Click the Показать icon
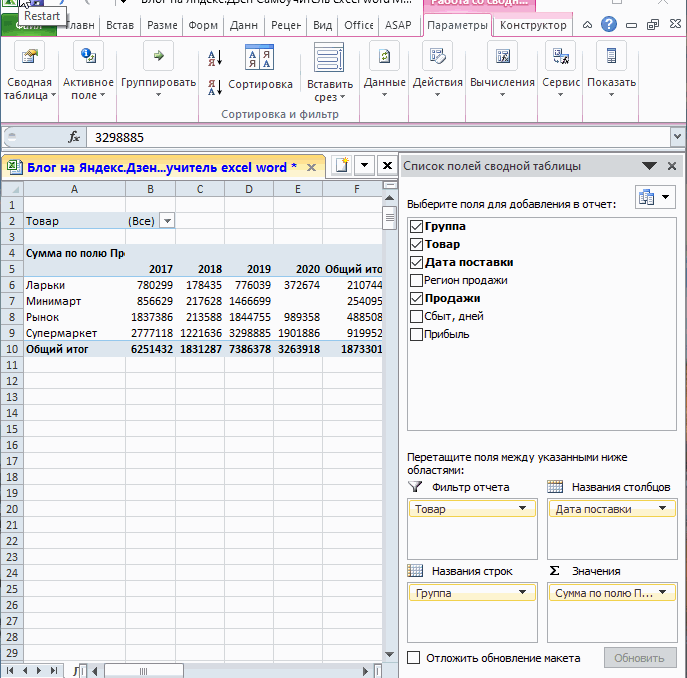Image resolution: width=687 pixels, height=678 pixels. (x=611, y=56)
